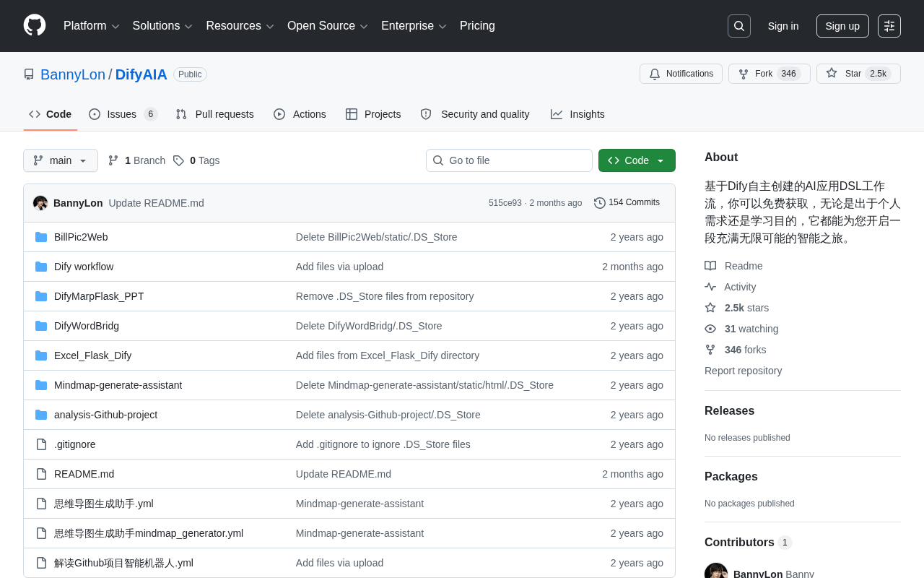Click the history clock icon by 154 Commits
Image resolution: width=924 pixels, height=578 pixels.
pos(600,203)
